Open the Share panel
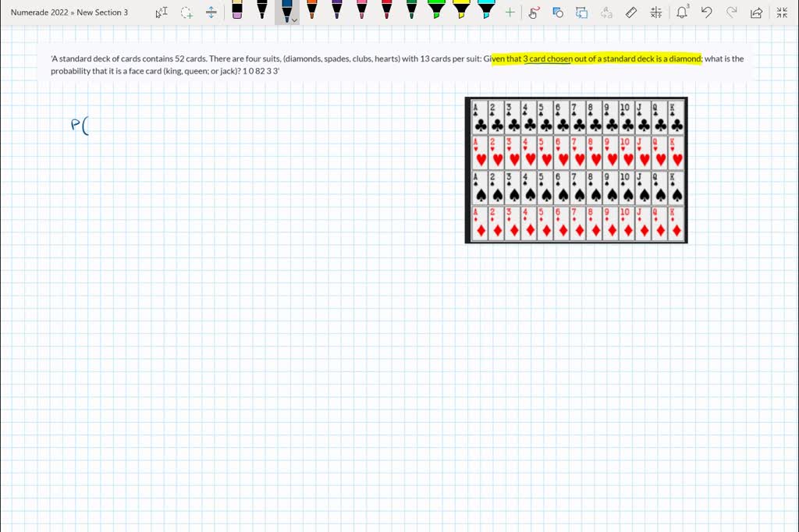Screen dimensions: 799x532 tap(756, 12)
